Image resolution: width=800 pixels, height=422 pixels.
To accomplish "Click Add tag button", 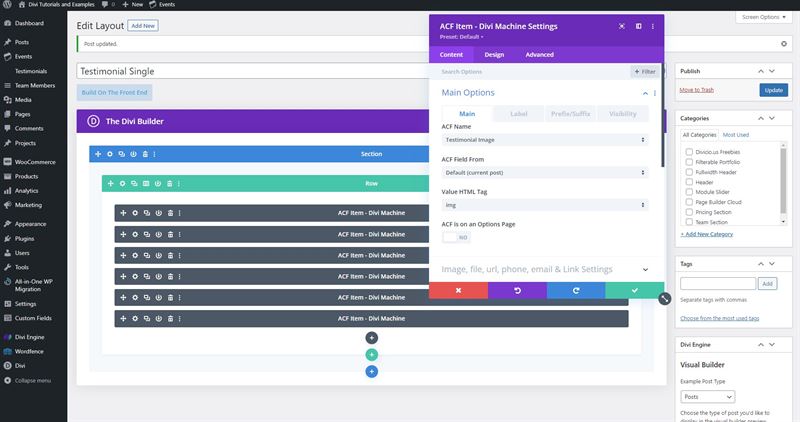I will coord(767,284).
